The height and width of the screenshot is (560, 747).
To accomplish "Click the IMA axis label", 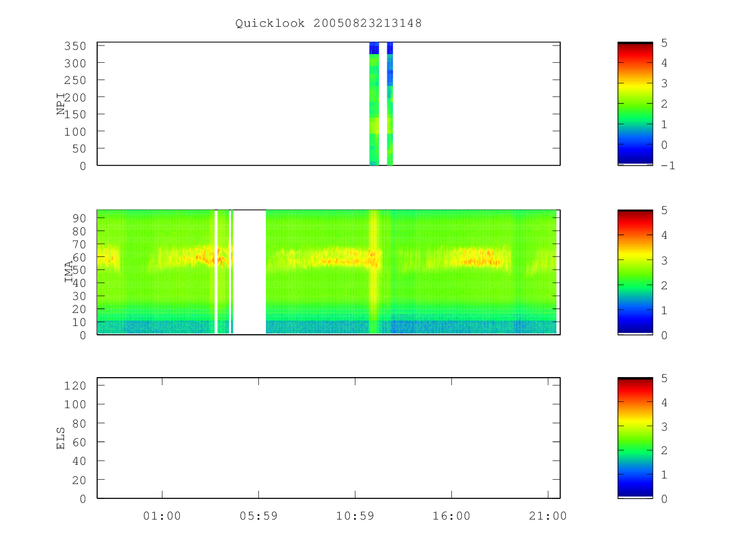I will (69, 272).
